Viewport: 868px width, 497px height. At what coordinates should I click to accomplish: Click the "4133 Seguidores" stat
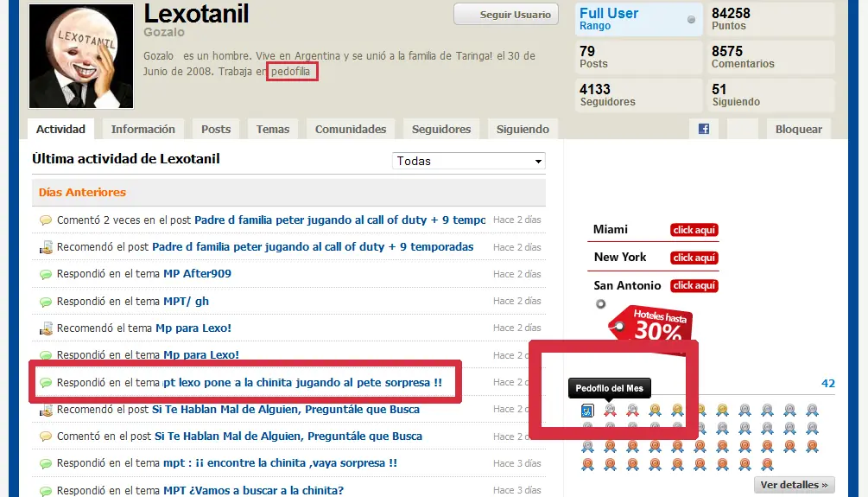[639, 95]
